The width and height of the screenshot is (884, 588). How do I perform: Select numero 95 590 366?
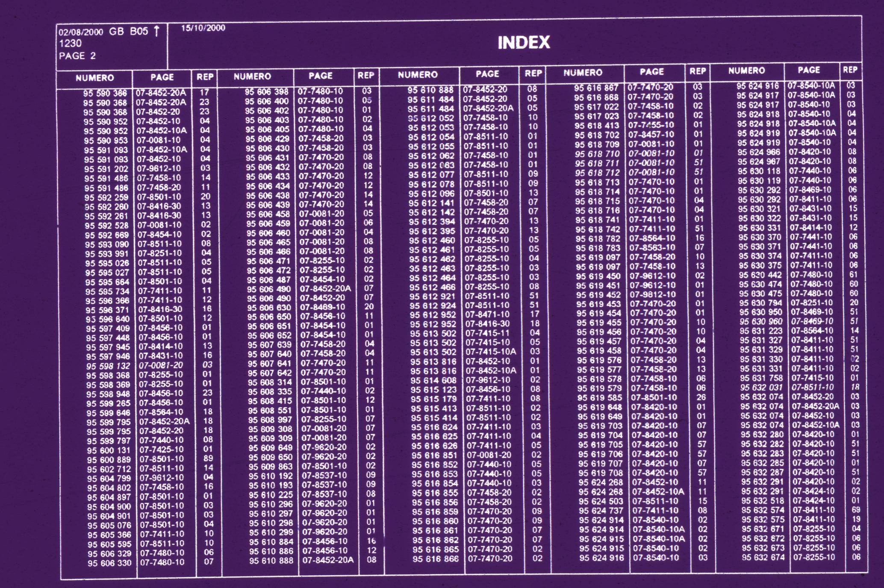[105, 93]
